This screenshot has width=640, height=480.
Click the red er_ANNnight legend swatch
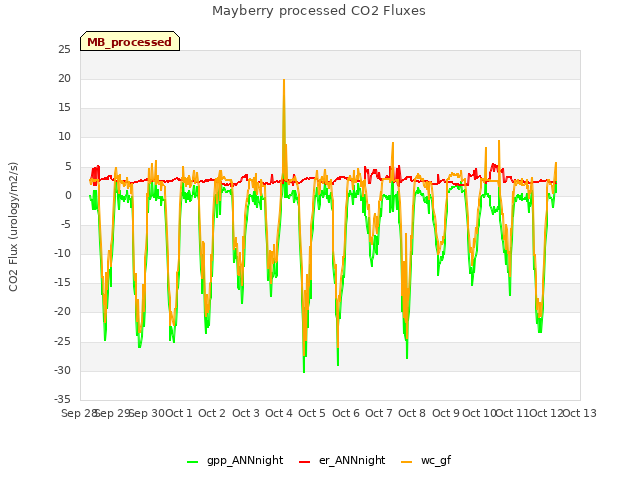pyautogui.click(x=304, y=462)
